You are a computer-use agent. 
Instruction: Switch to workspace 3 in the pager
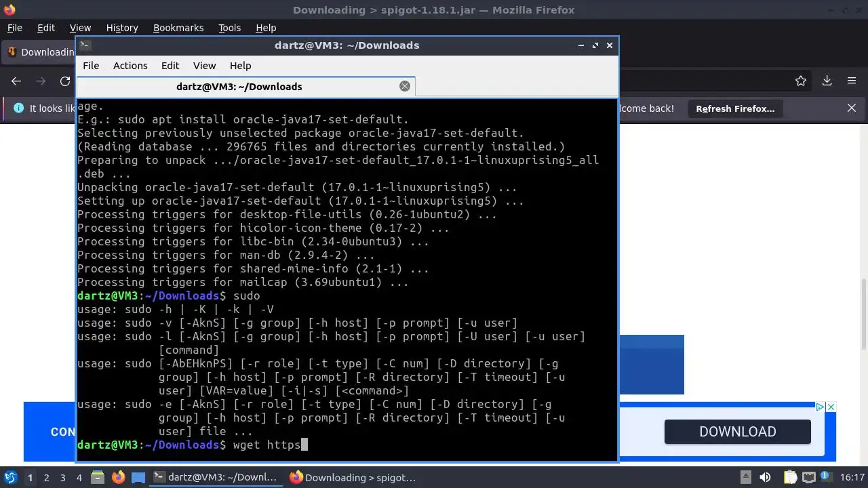pyautogui.click(x=62, y=477)
